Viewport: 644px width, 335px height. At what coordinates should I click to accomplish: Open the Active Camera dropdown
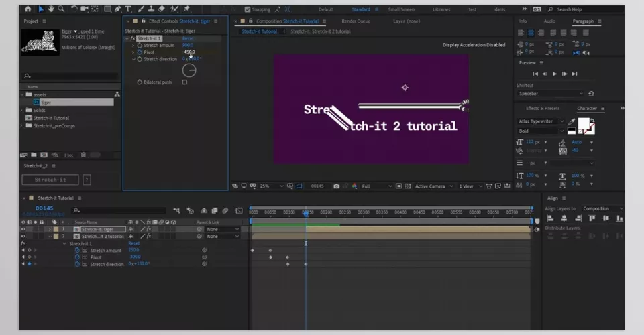[434, 186]
